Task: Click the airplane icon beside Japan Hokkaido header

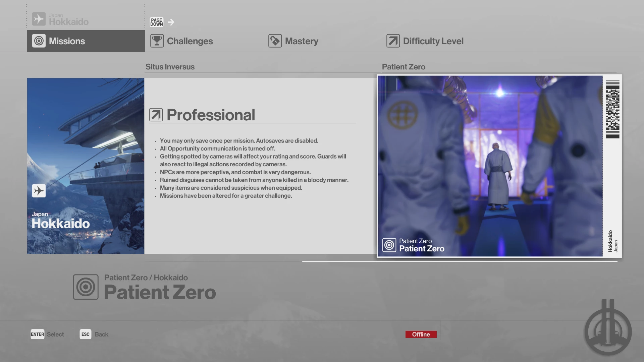Action: [39, 19]
